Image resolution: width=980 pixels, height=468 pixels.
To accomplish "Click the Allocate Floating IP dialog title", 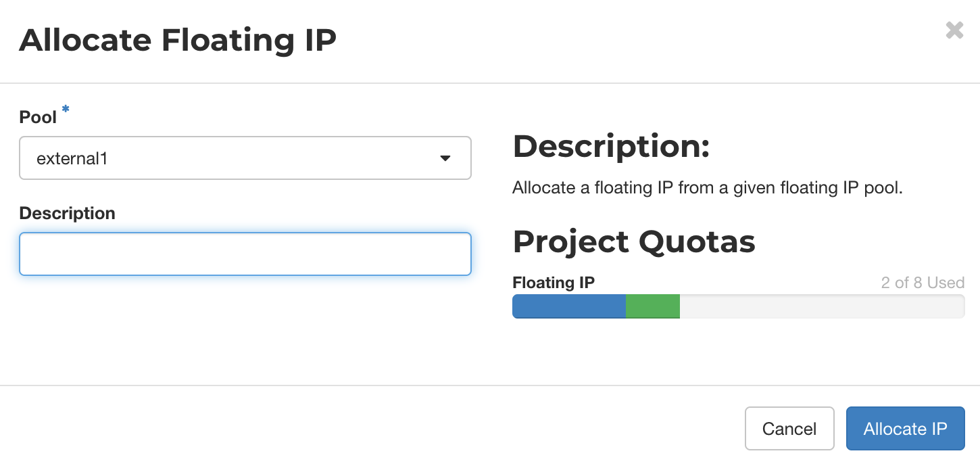I will tap(178, 41).
